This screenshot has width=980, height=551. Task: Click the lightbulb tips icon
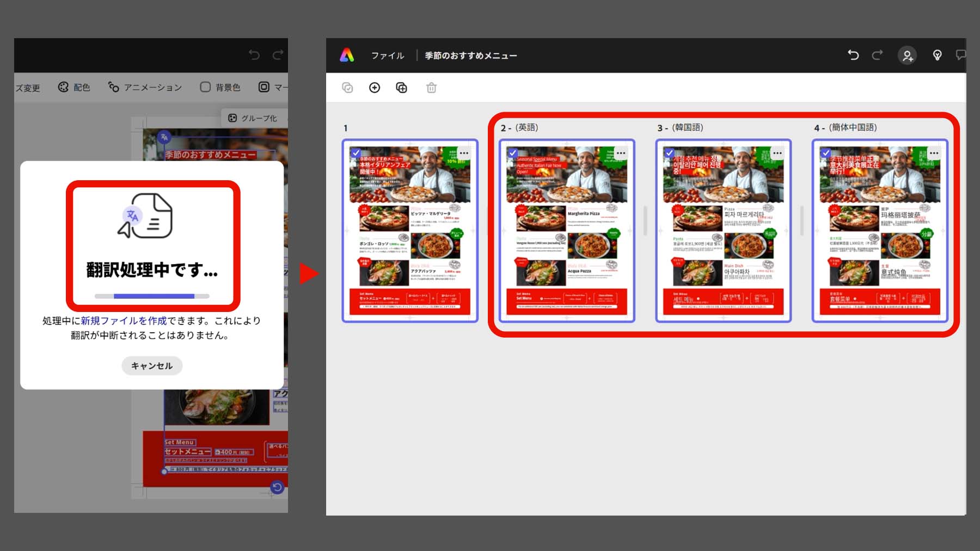click(937, 55)
